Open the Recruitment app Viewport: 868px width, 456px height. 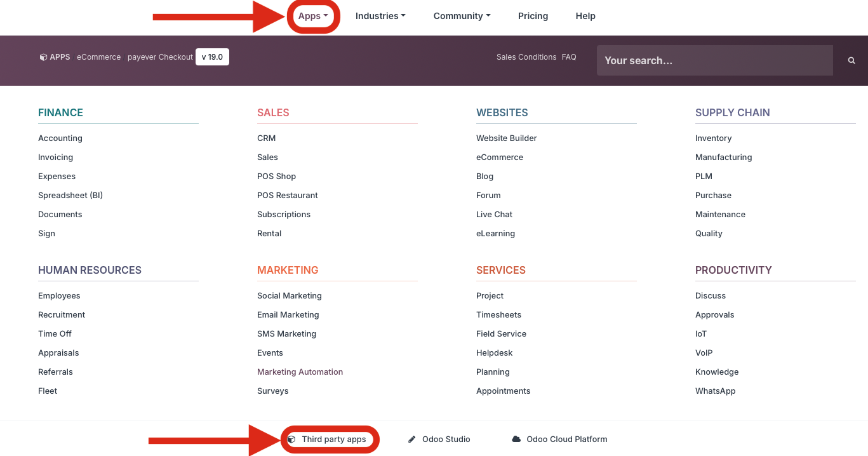coord(62,314)
